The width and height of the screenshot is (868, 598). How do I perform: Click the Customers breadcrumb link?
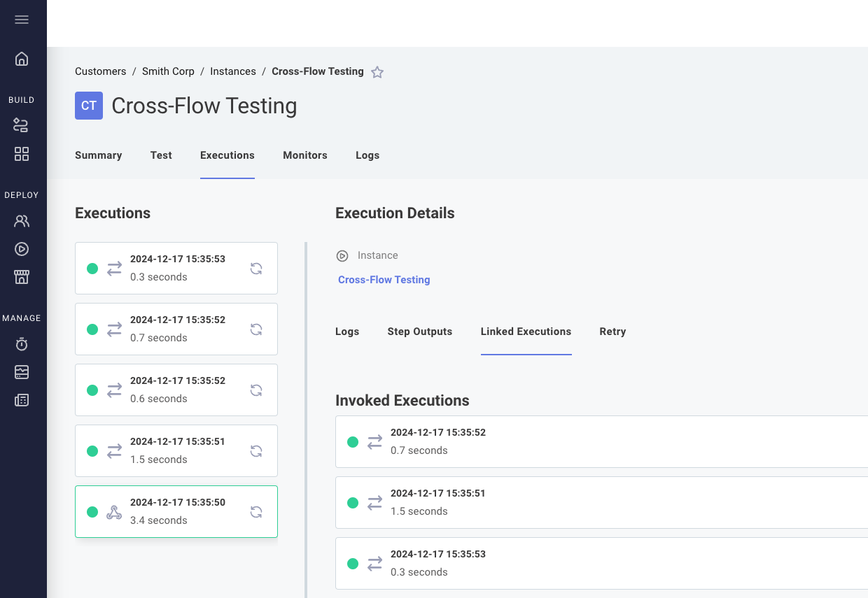100,71
